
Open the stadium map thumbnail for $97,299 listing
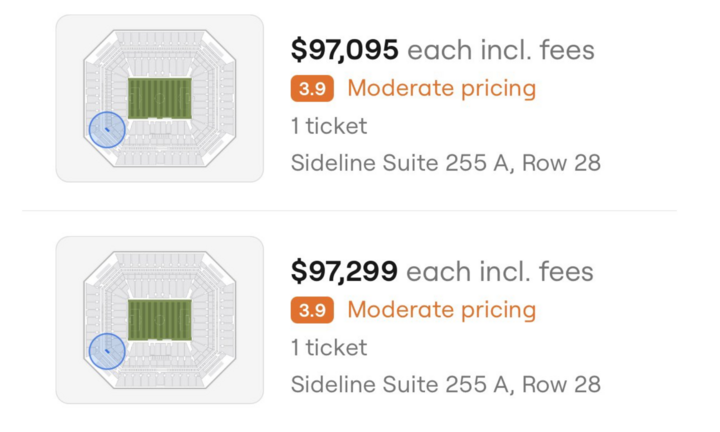160,320
